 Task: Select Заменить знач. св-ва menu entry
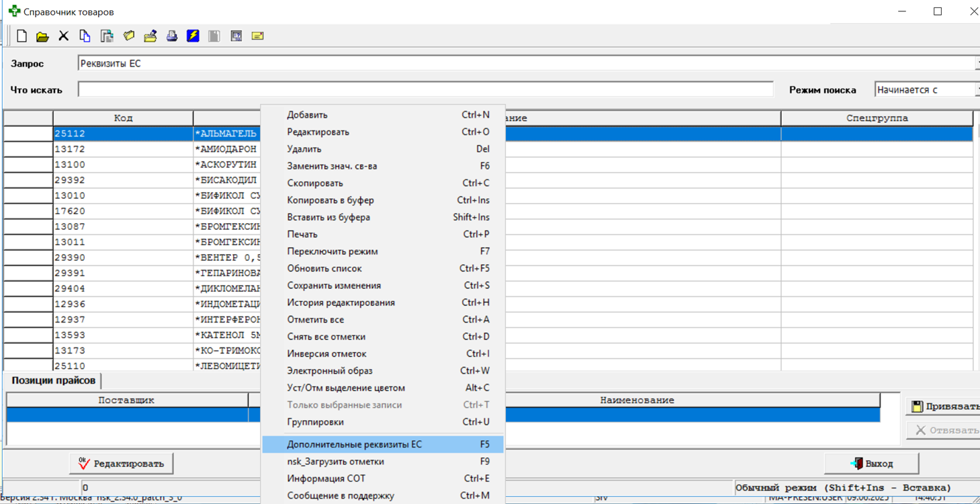[x=382, y=166]
